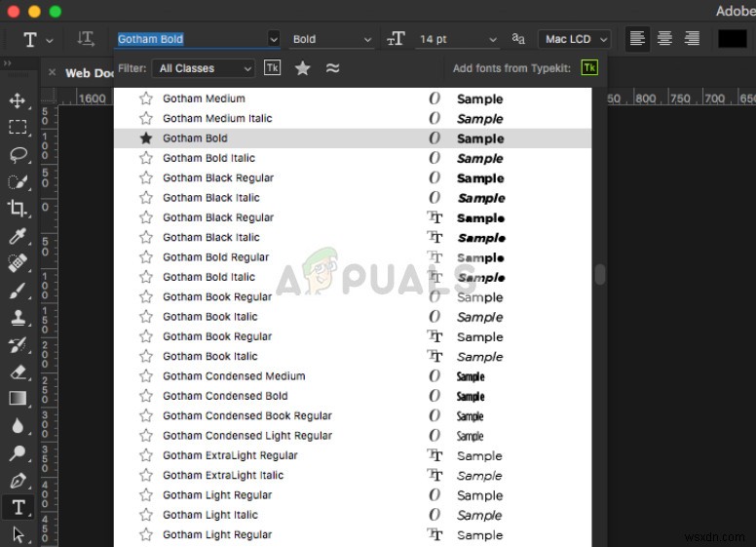This screenshot has width=756, height=547.
Task: Select the History Brush tool
Action: [18, 344]
